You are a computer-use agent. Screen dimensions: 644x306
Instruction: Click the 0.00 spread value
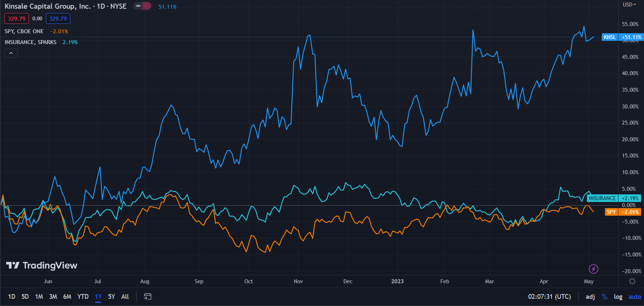coord(37,18)
